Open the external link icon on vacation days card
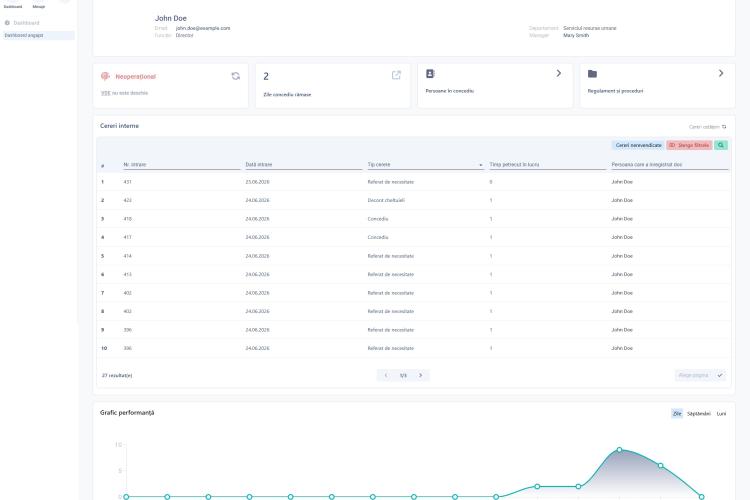Viewport: 750px width, 500px height. coord(396,75)
